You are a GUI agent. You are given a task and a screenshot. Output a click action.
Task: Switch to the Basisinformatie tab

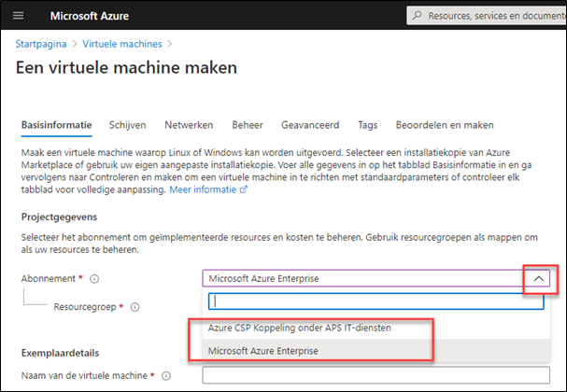click(56, 125)
